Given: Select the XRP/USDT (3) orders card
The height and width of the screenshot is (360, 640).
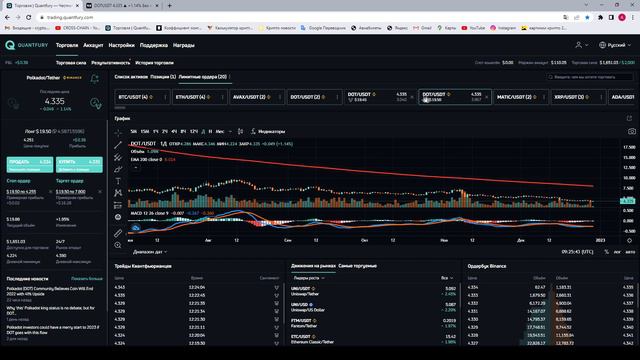Looking at the screenshot, I should [x=578, y=97].
